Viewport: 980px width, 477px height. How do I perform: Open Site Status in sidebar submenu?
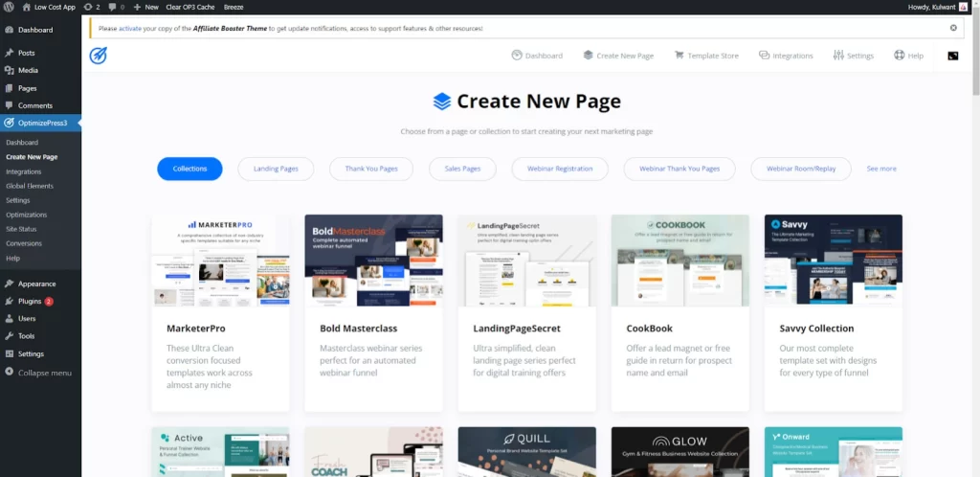click(x=21, y=229)
